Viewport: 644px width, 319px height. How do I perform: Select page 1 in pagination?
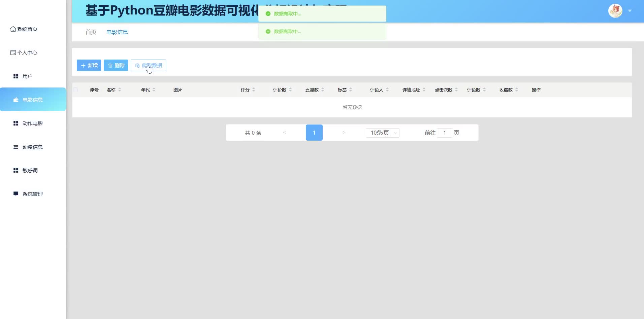(314, 133)
